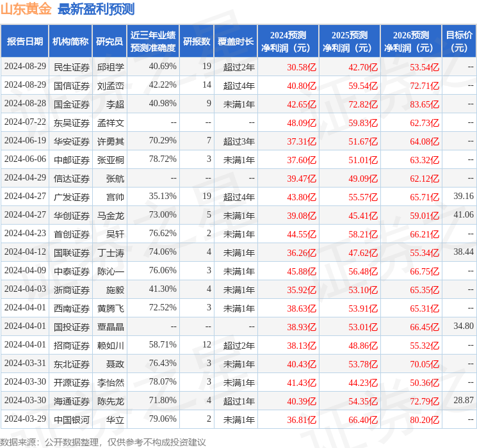Click analyst name 陈先龙

pyautogui.click(x=111, y=401)
